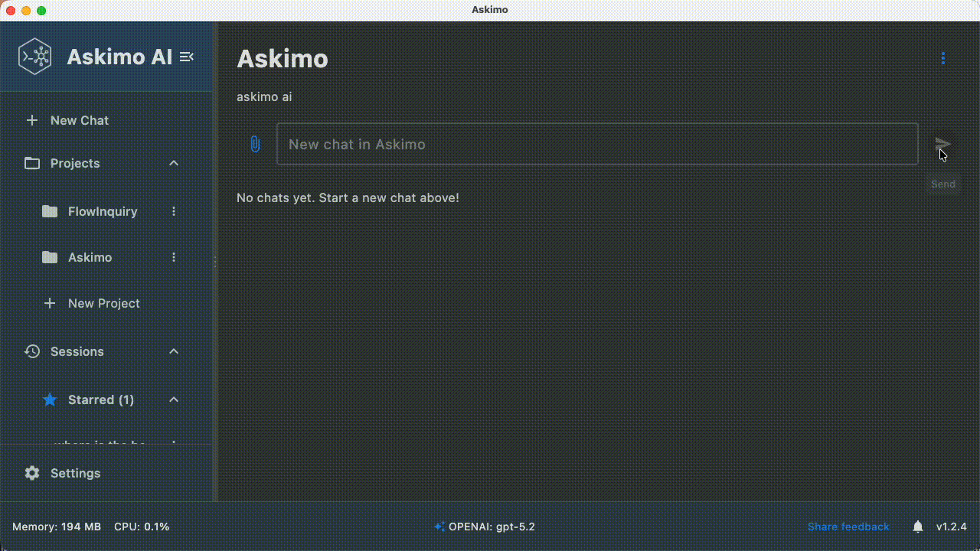Start a New Chat from the sidebar

(68, 120)
